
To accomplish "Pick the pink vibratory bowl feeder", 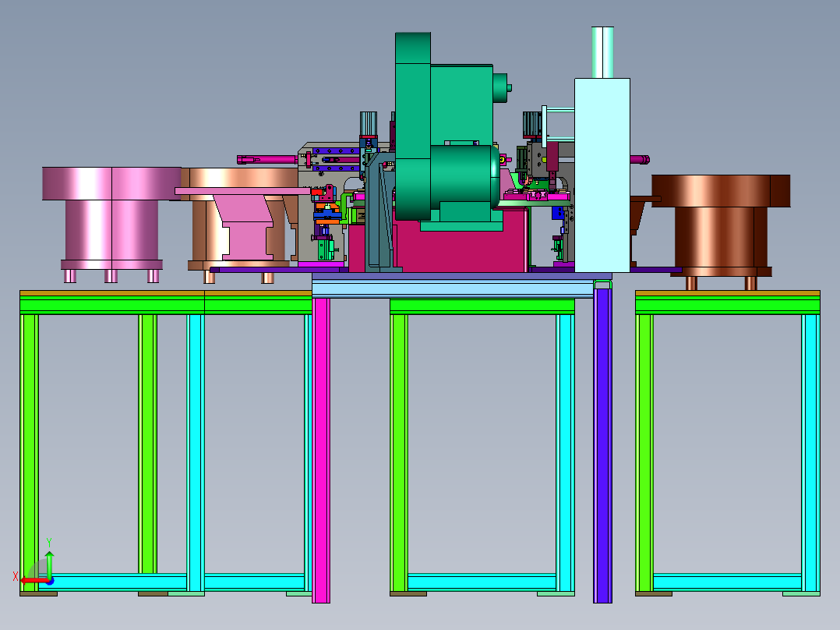I will click(x=111, y=224).
